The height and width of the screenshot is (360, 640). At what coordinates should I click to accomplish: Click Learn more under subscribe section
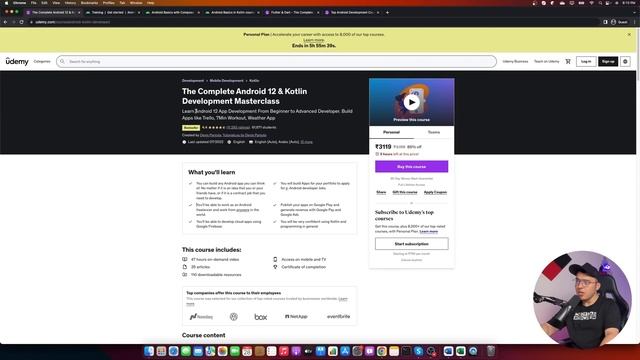(x=429, y=231)
